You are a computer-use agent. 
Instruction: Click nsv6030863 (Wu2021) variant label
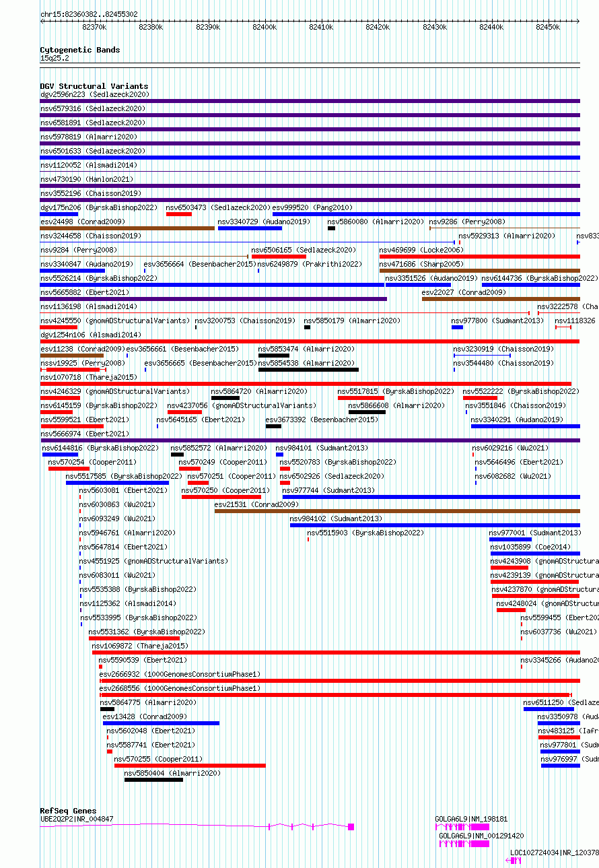pos(117,504)
